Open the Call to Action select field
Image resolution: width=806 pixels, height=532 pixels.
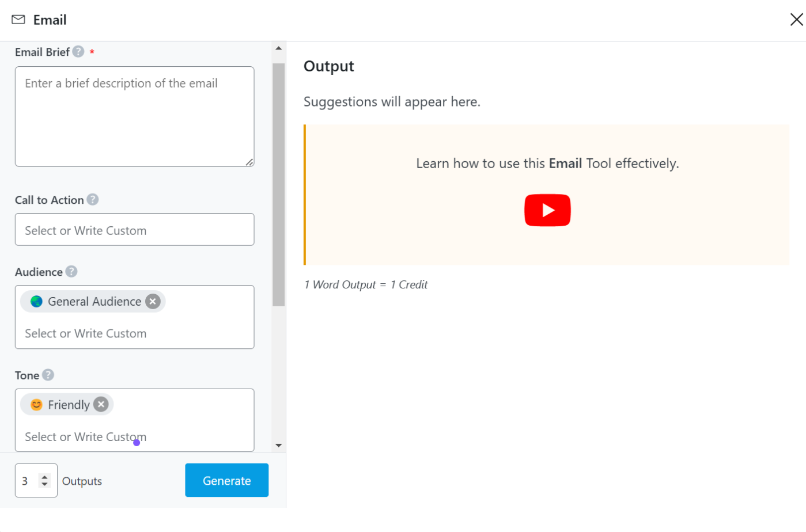point(134,229)
